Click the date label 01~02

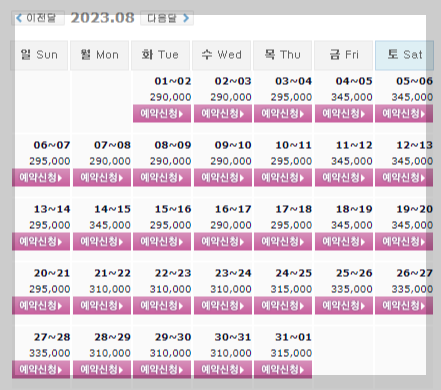[x=173, y=81]
